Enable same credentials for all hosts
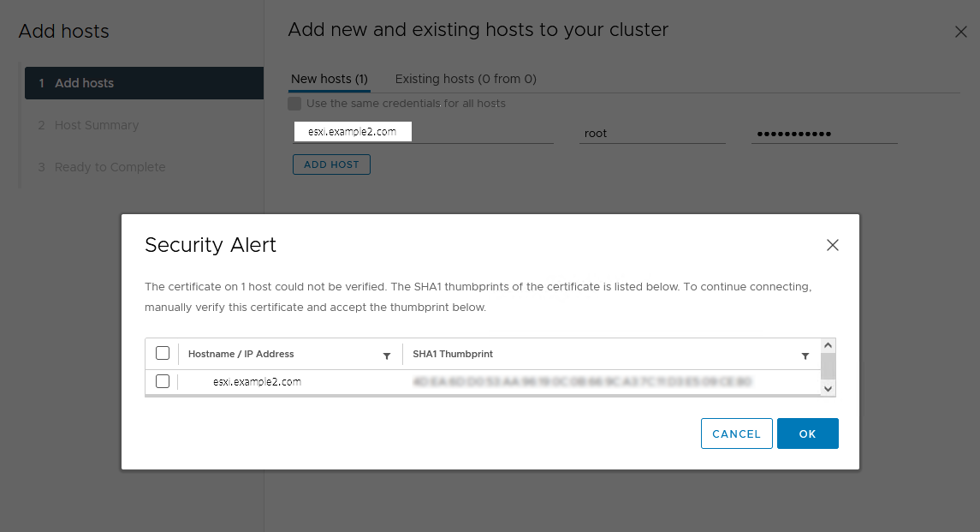The image size is (980, 532). 294,104
